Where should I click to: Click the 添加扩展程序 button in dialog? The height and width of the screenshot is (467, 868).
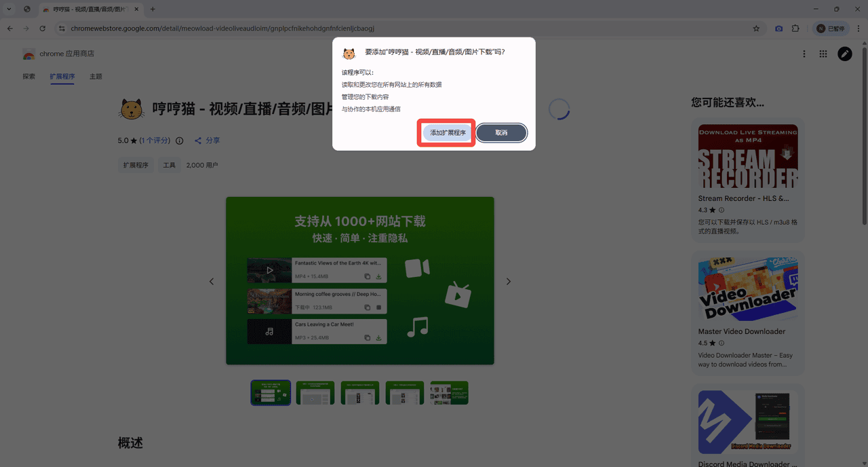coord(448,133)
